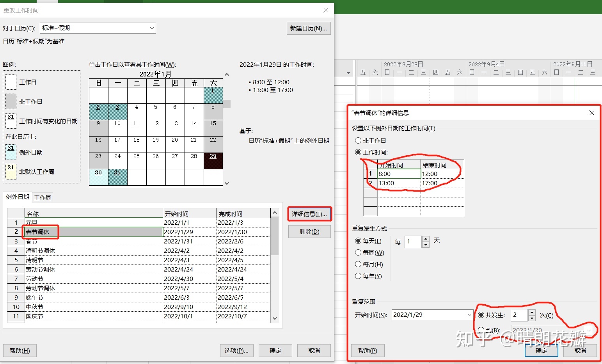The image size is (602, 364).
Task: Click calendar down arrow below month grid
Action: (x=227, y=183)
